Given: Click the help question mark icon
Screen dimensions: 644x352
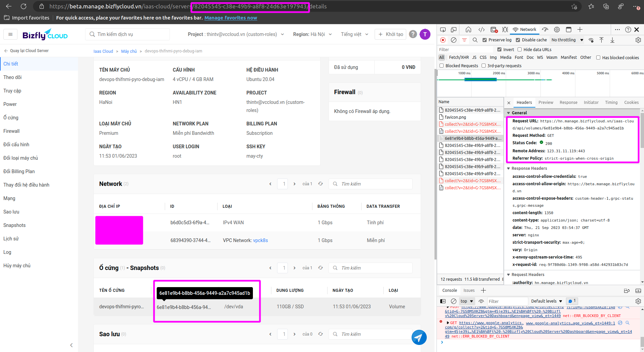Looking at the screenshot, I should coord(413,34).
